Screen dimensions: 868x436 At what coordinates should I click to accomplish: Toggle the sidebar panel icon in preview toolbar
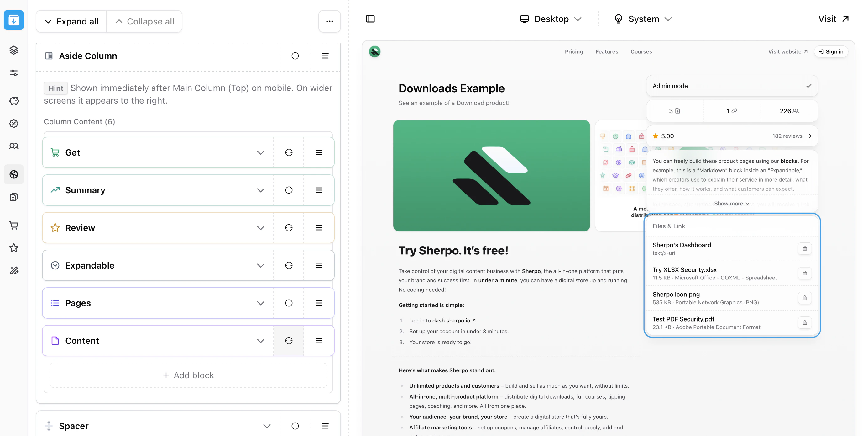[370, 19]
